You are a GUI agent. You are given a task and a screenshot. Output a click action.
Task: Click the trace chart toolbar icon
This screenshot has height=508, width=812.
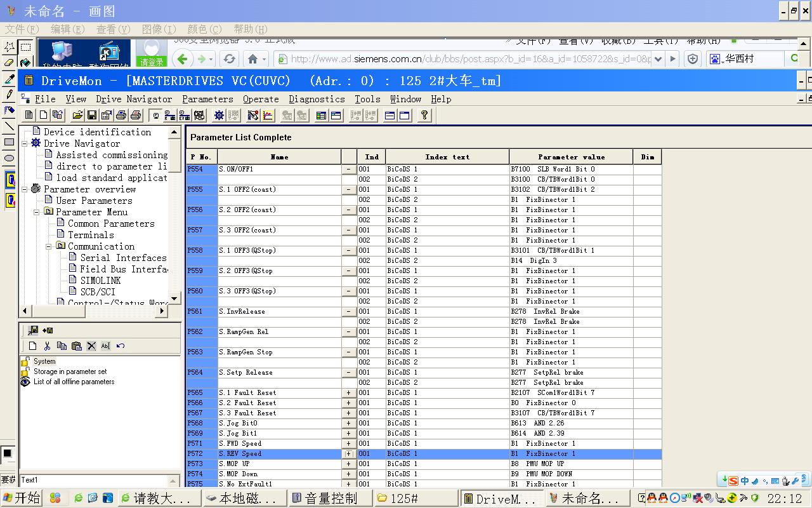[268, 116]
